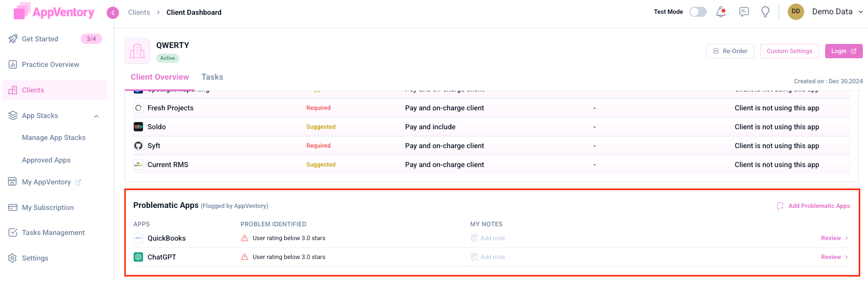Click Review link for ChatGPT

831,257
